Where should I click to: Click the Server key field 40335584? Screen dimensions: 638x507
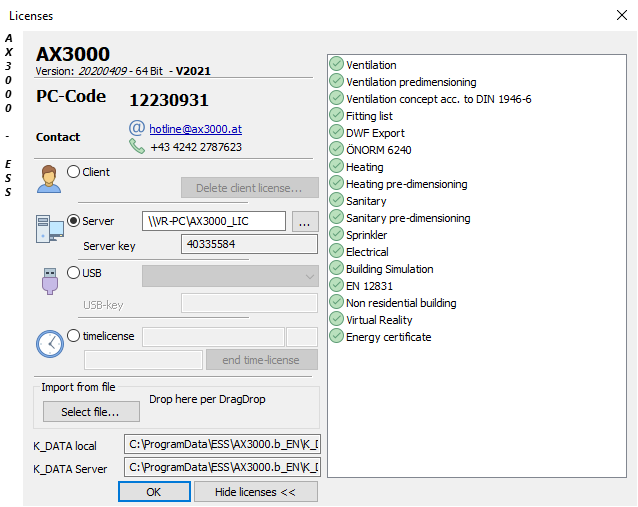249,244
